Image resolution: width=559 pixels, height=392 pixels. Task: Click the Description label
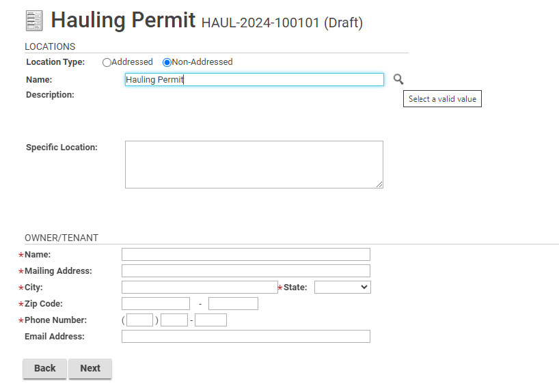[50, 95]
